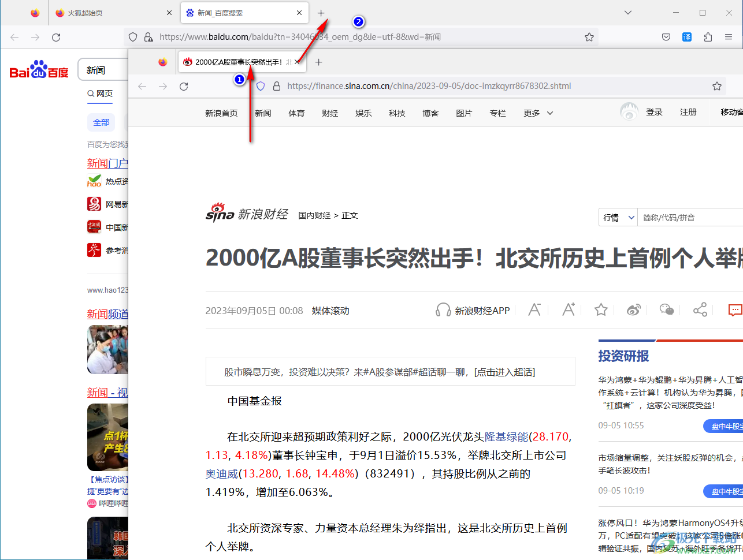Click the 新浪财经 Sina logo
Screen dimensions: 743x560
pos(247,213)
